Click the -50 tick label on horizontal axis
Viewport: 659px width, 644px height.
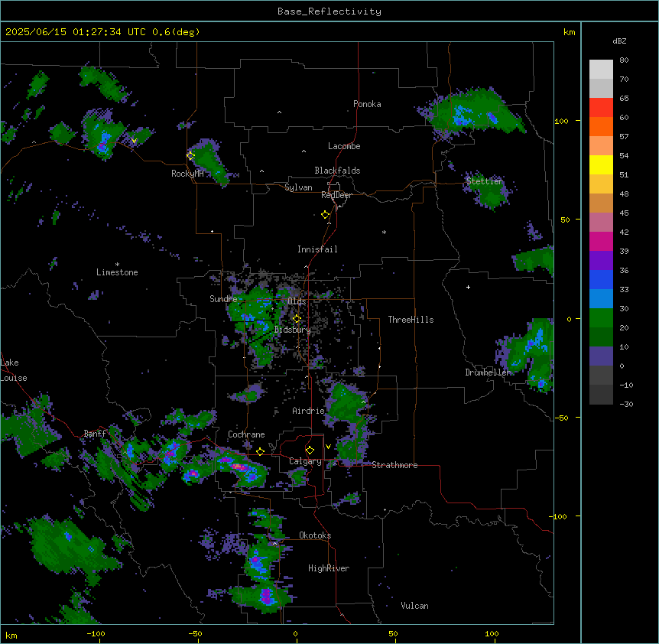coord(195,633)
